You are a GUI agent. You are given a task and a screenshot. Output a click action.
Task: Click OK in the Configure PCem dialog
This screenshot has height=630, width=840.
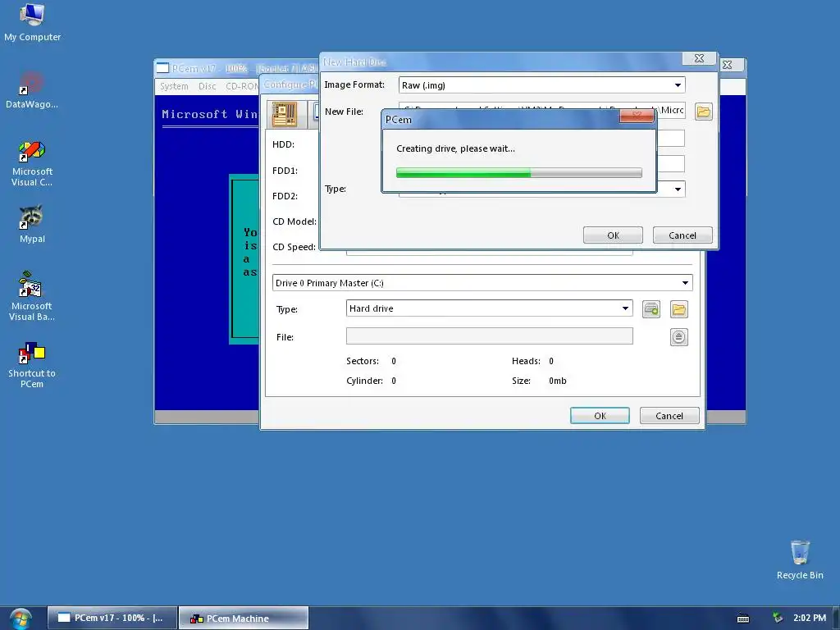coord(600,416)
